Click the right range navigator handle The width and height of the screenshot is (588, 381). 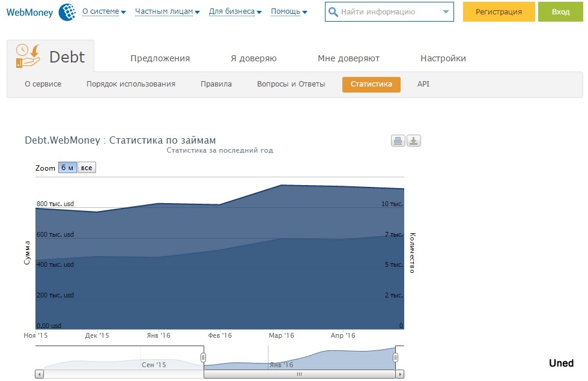tap(395, 358)
